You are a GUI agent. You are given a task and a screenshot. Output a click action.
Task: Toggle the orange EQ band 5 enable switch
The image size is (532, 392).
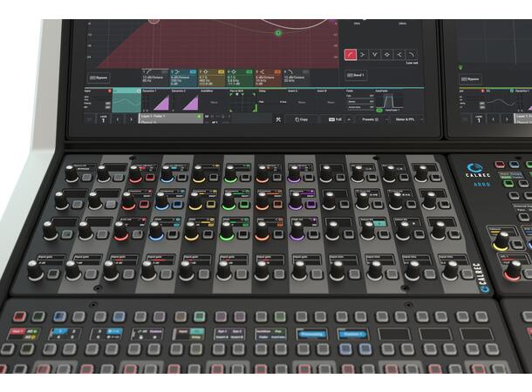277,71
